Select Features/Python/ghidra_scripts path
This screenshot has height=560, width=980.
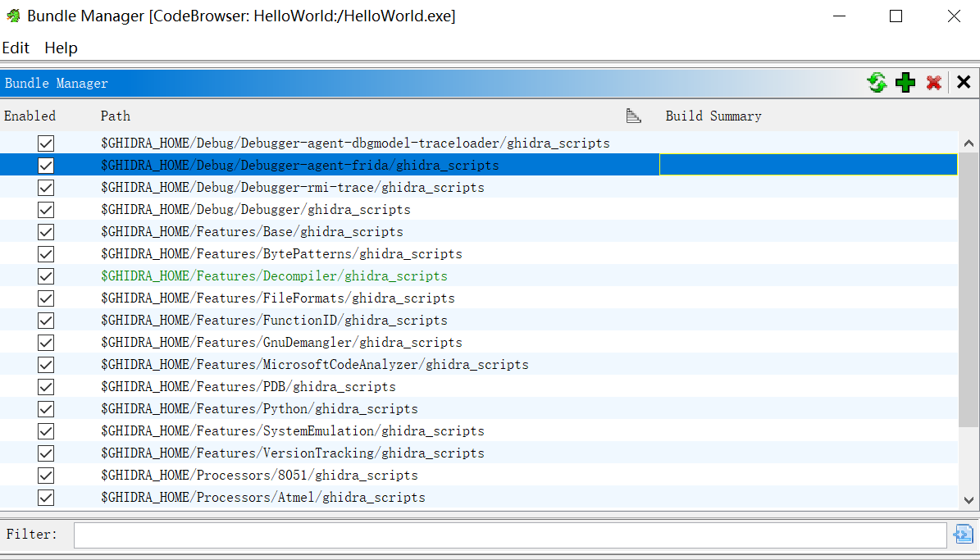click(x=259, y=409)
